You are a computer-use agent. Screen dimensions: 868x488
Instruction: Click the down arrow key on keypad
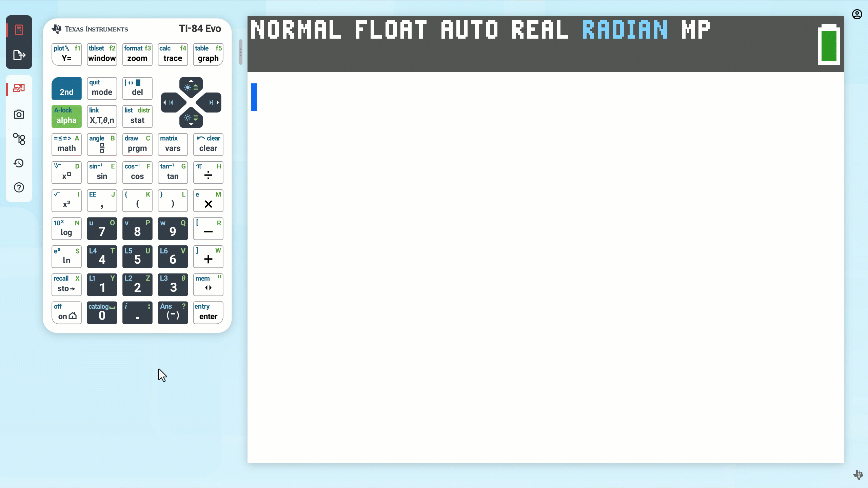pos(191,118)
